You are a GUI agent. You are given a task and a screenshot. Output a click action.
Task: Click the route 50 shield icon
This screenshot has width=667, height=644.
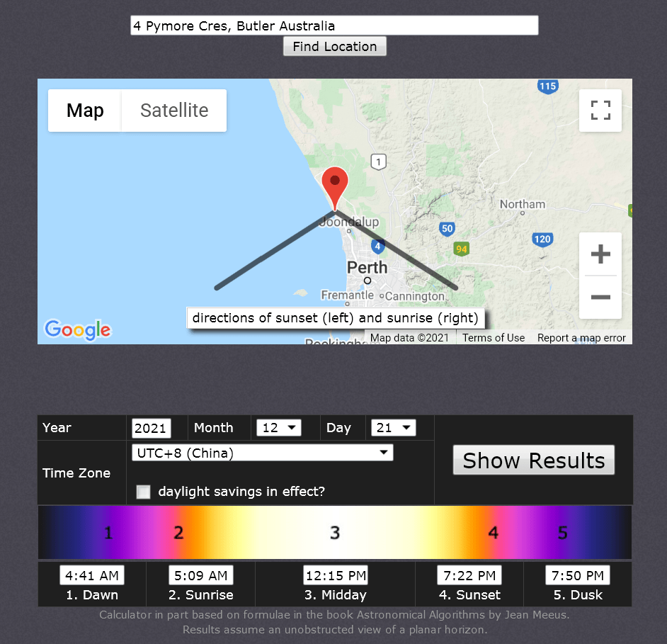coord(446,228)
